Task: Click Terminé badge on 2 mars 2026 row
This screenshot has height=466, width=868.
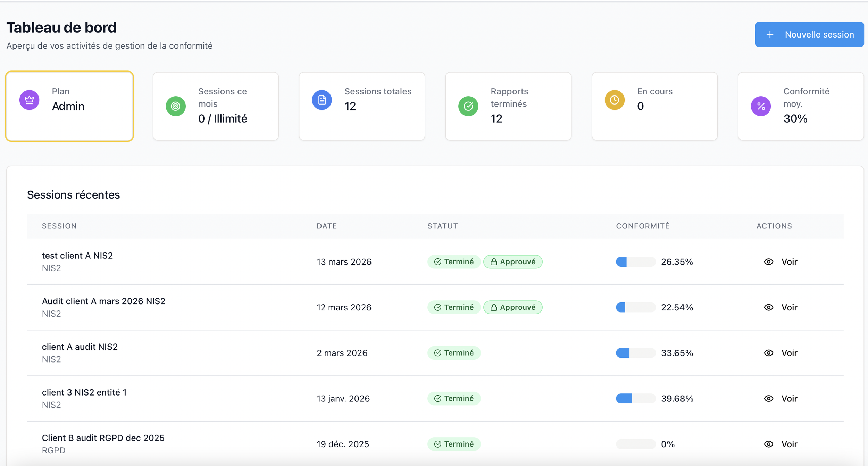Action: pos(454,353)
